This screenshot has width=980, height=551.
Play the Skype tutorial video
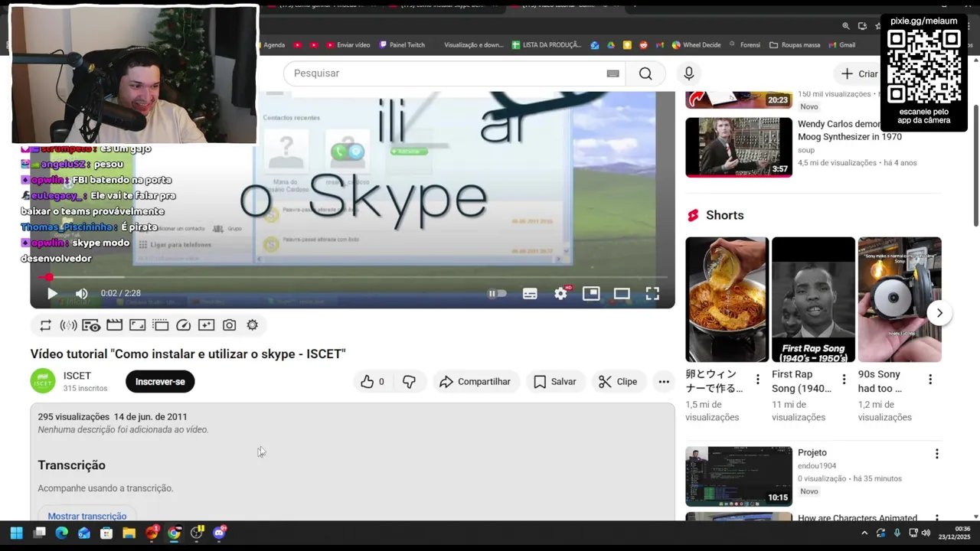52,293
